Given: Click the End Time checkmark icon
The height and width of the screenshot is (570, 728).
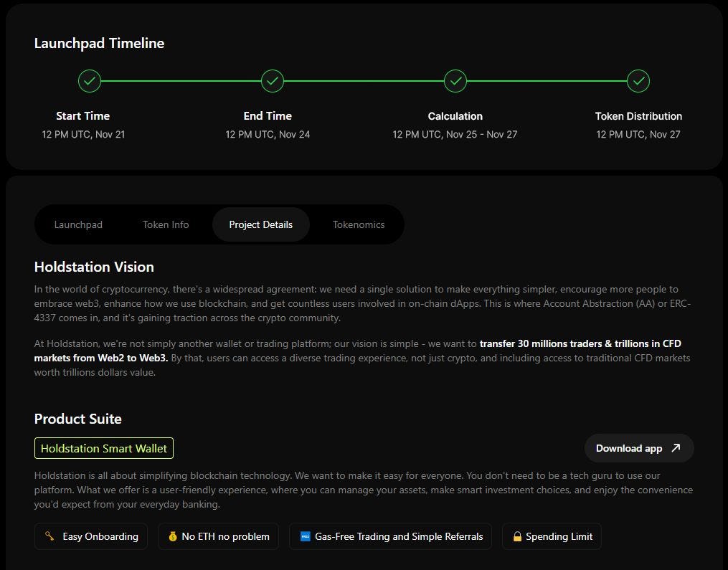Looking at the screenshot, I should (273, 81).
